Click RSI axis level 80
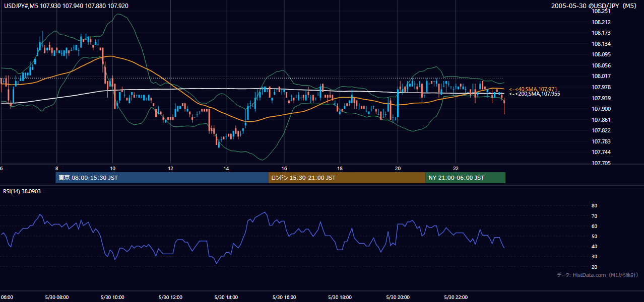The width and height of the screenshot is (644, 302). pos(595,206)
